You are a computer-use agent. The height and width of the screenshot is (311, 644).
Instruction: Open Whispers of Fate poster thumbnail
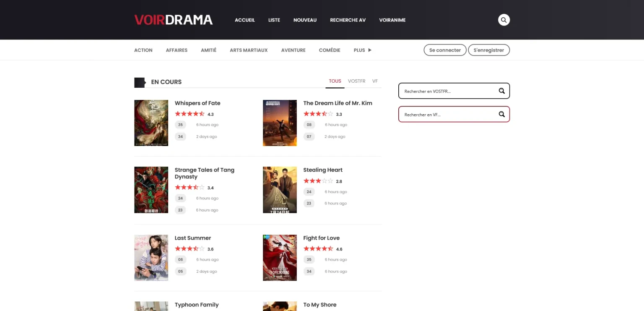[x=151, y=123]
